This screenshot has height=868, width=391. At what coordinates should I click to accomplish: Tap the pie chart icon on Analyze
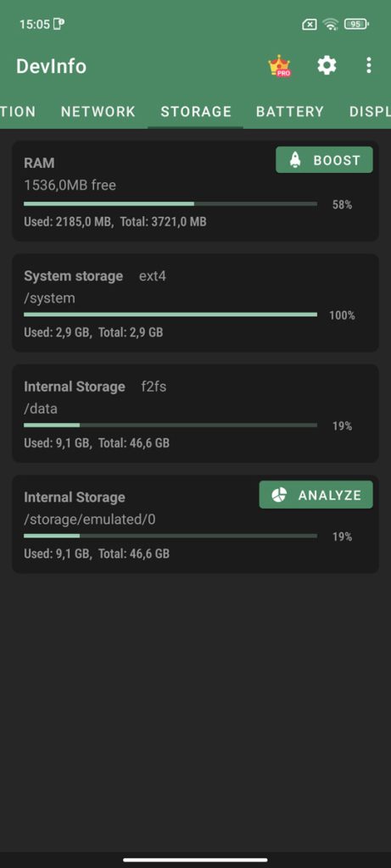[x=278, y=495]
